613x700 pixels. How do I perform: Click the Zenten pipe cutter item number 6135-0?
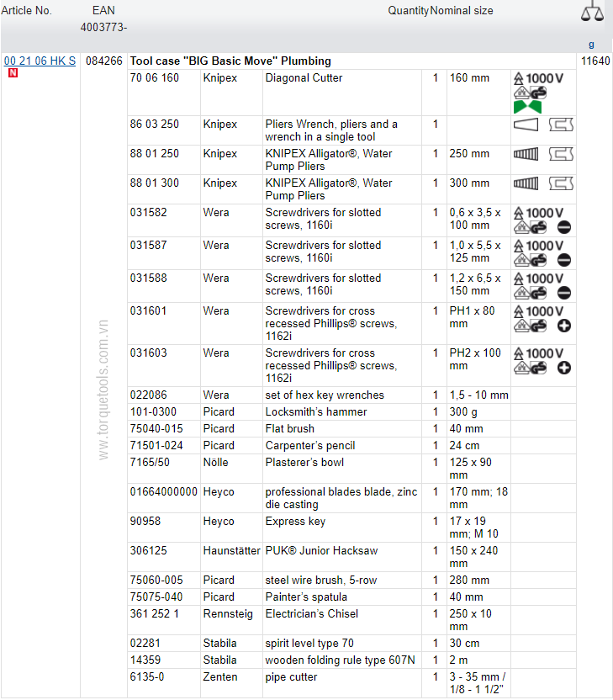tap(147, 677)
